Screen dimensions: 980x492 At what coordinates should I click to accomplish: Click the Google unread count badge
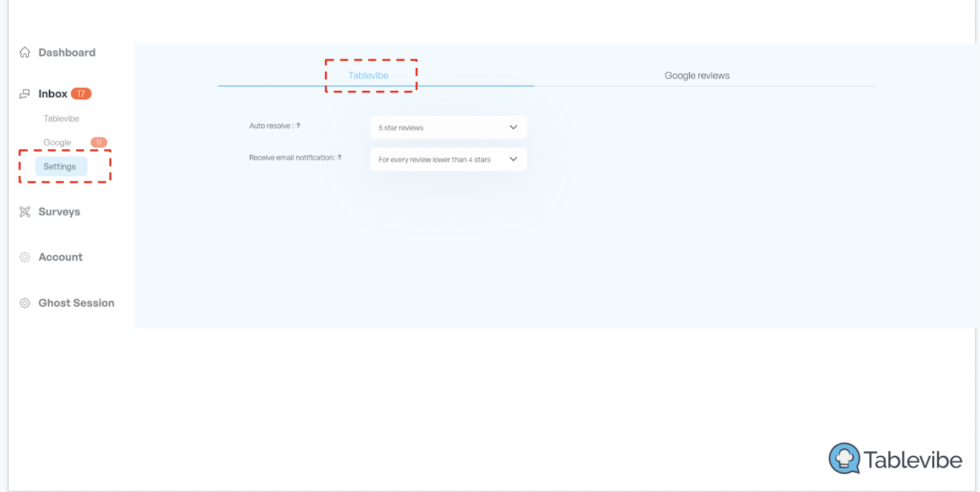98,142
